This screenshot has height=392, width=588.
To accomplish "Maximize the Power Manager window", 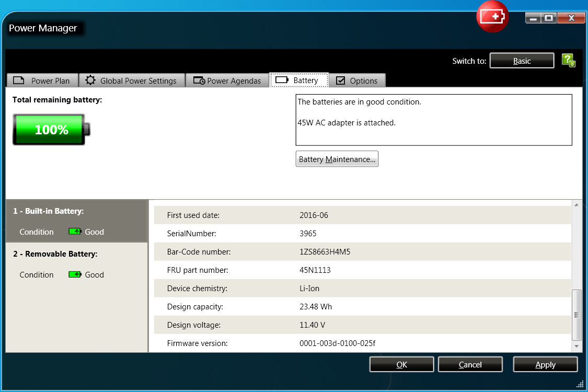I will click(549, 18).
